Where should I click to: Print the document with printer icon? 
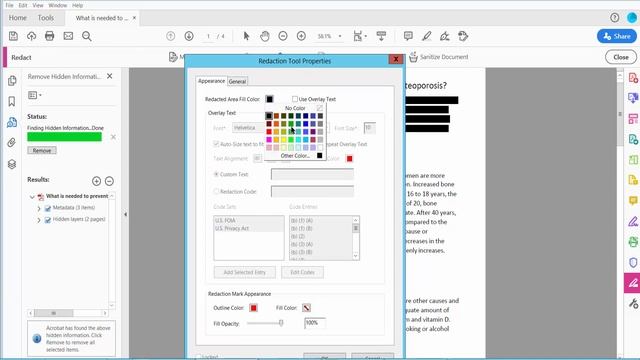click(x=49, y=36)
